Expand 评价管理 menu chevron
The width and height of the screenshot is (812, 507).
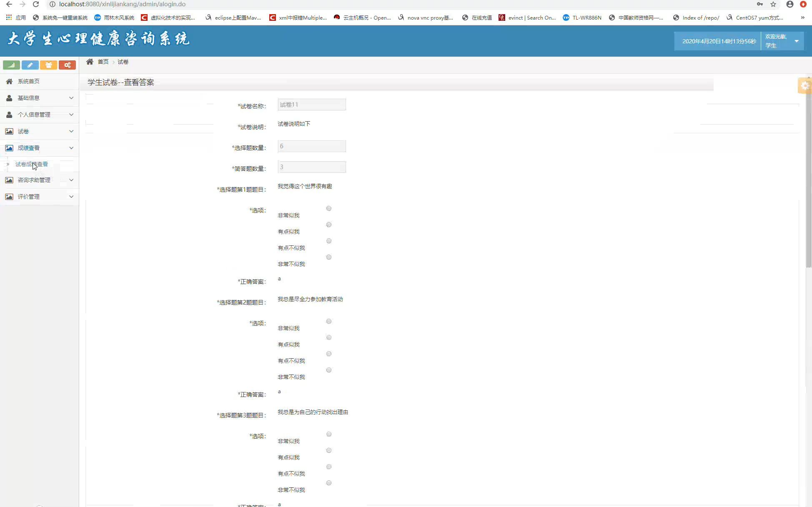tap(71, 197)
